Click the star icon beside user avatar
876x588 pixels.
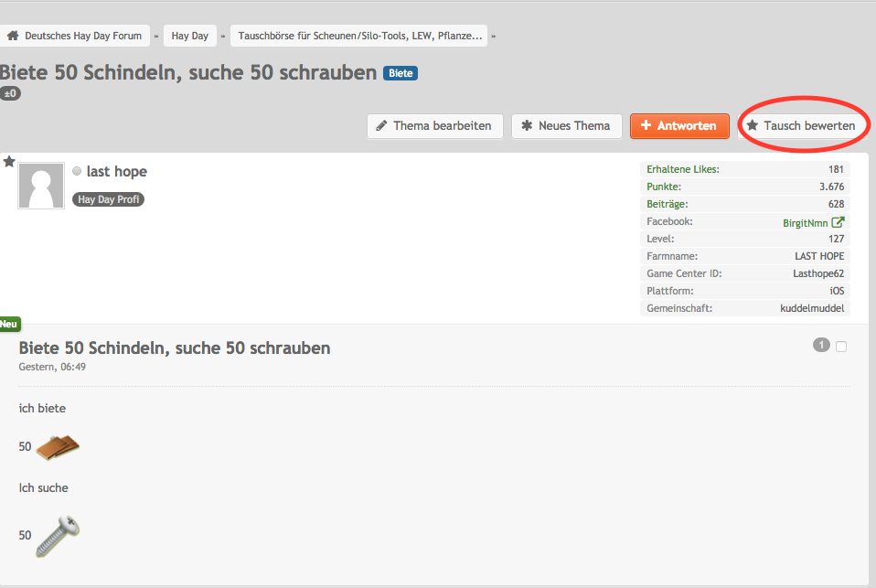[9, 162]
